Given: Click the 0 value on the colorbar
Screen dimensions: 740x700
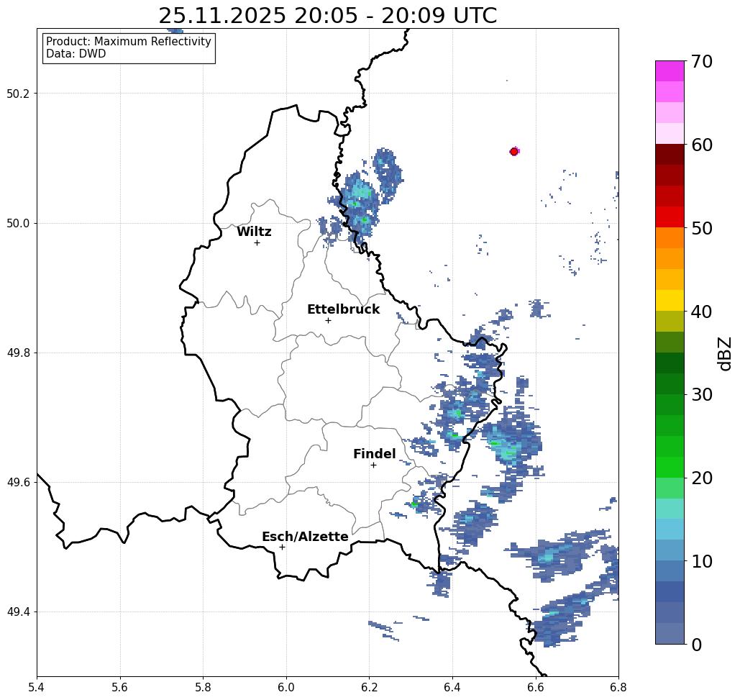Looking at the screenshot, I should [697, 645].
